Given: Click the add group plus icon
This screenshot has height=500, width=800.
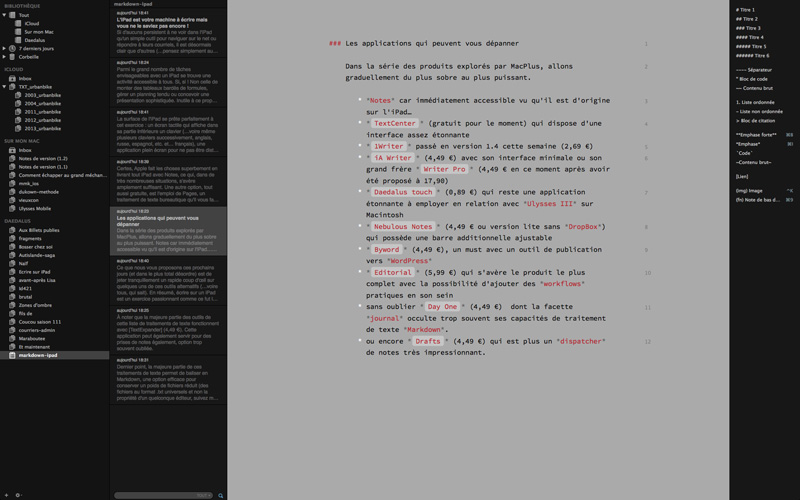Looking at the screenshot, I should tap(7, 495).
